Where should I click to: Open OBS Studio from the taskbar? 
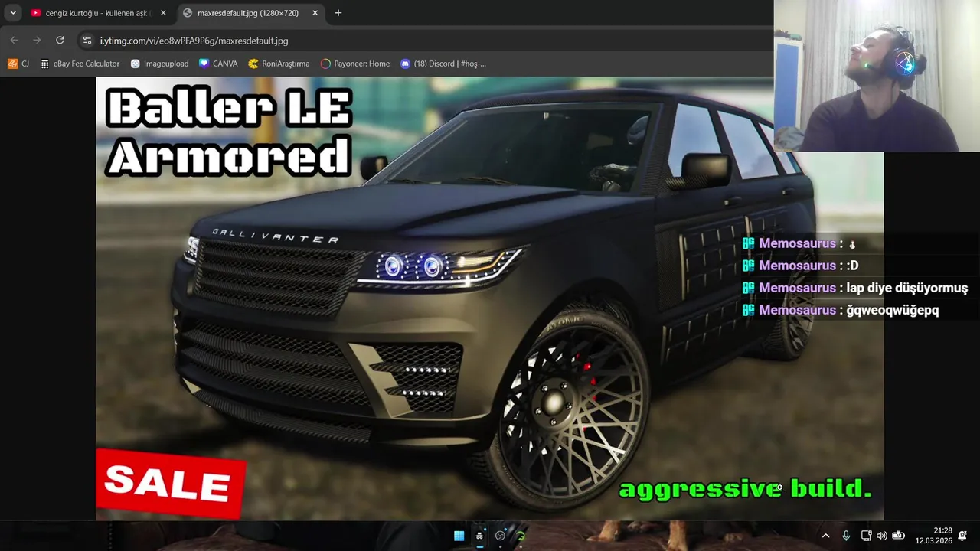(500, 536)
